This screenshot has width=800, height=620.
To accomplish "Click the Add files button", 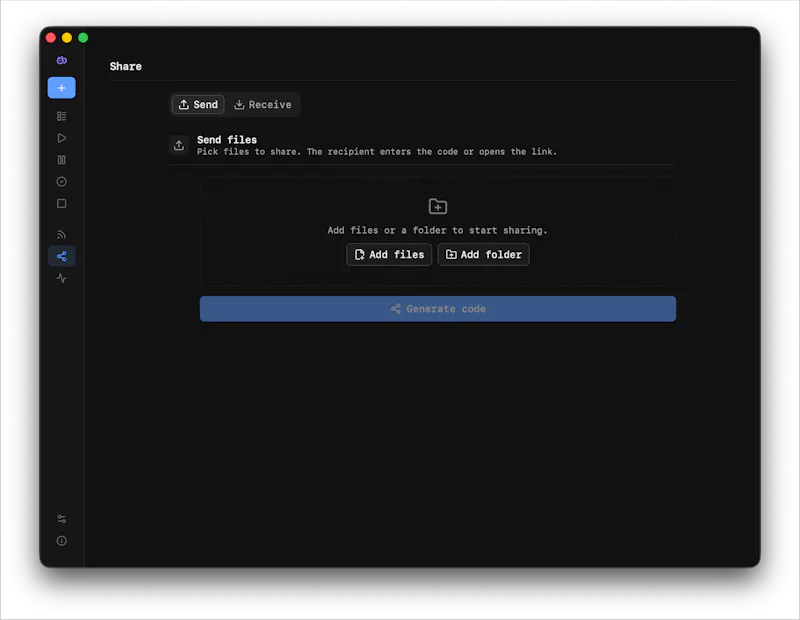I will click(389, 255).
